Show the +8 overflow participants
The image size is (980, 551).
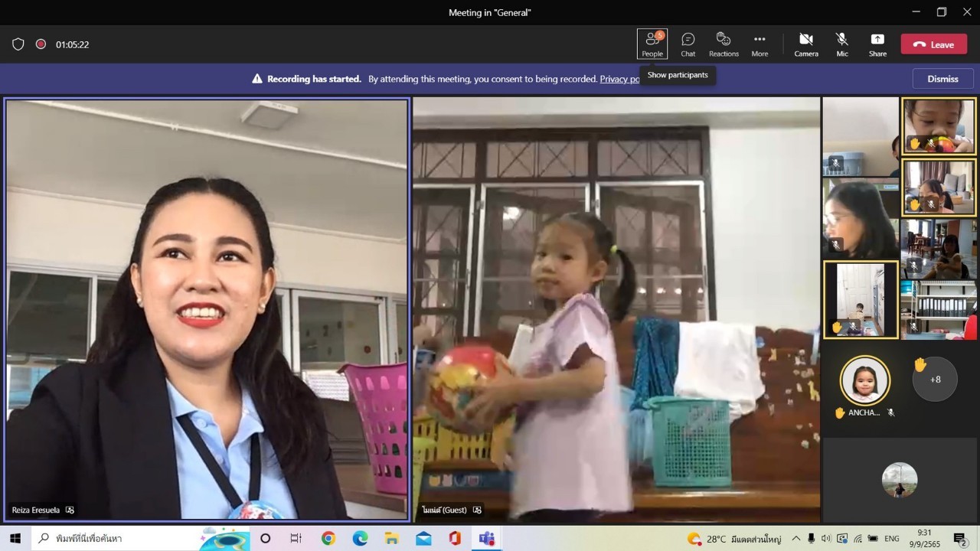pyautogui.click(x=935, y=379)
